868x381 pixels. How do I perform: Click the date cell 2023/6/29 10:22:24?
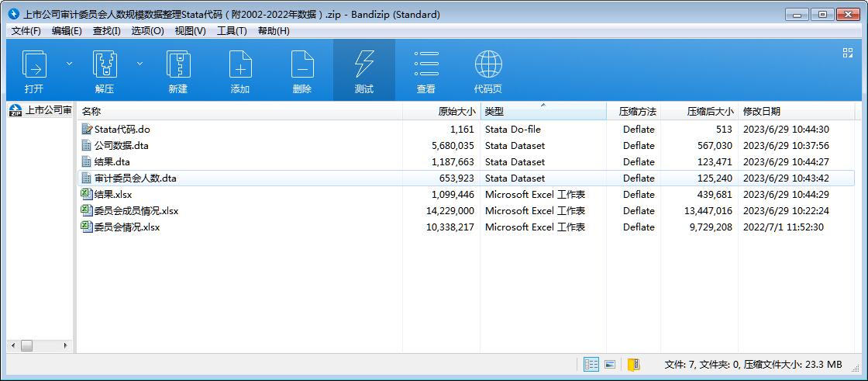786,211
